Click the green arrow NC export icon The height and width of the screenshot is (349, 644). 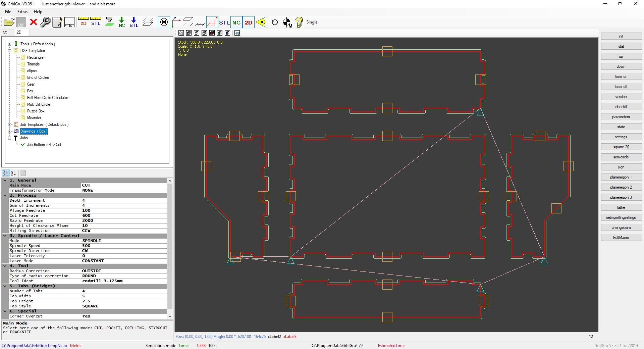122,22
